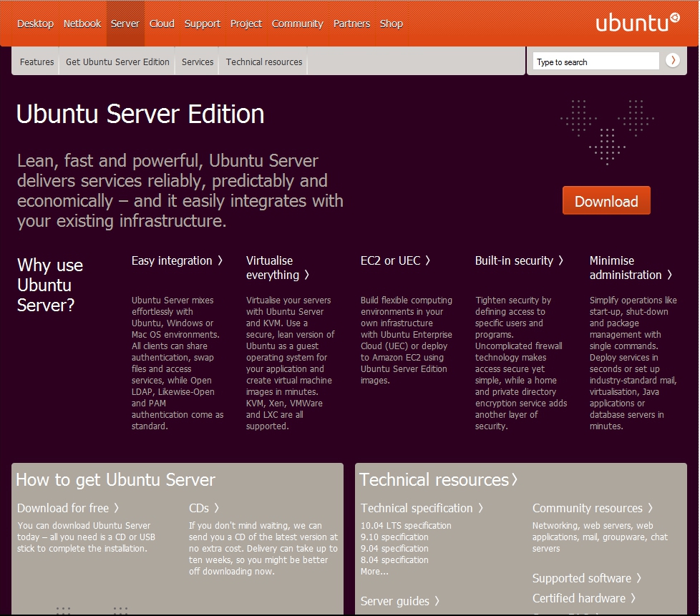The height and width of the screenshot is (616, 700).
Task: Visit the Support section
Action: pyautogui.click(x=203, y=24)
